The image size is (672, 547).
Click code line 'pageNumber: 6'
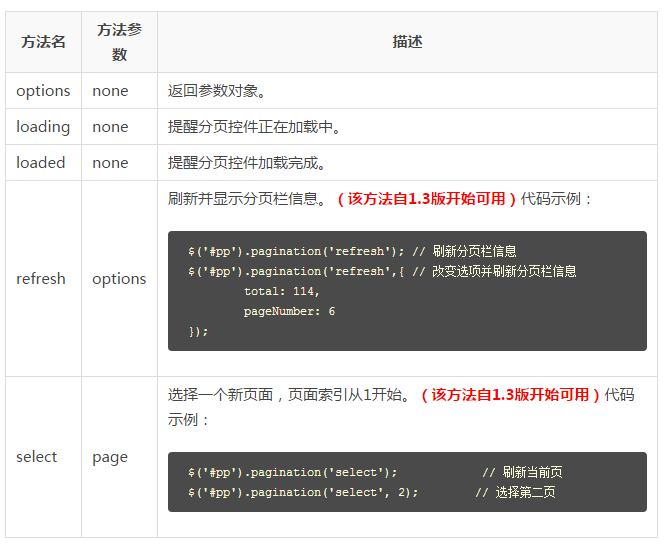pyautogui.click(x=289, y=312)
